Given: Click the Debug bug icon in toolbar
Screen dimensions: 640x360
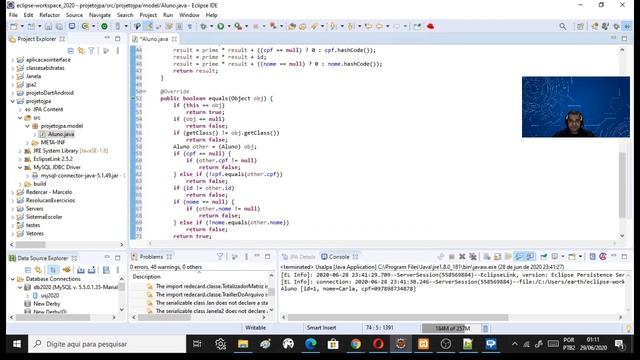Looking at the screenshot, I should pos(203,27).
